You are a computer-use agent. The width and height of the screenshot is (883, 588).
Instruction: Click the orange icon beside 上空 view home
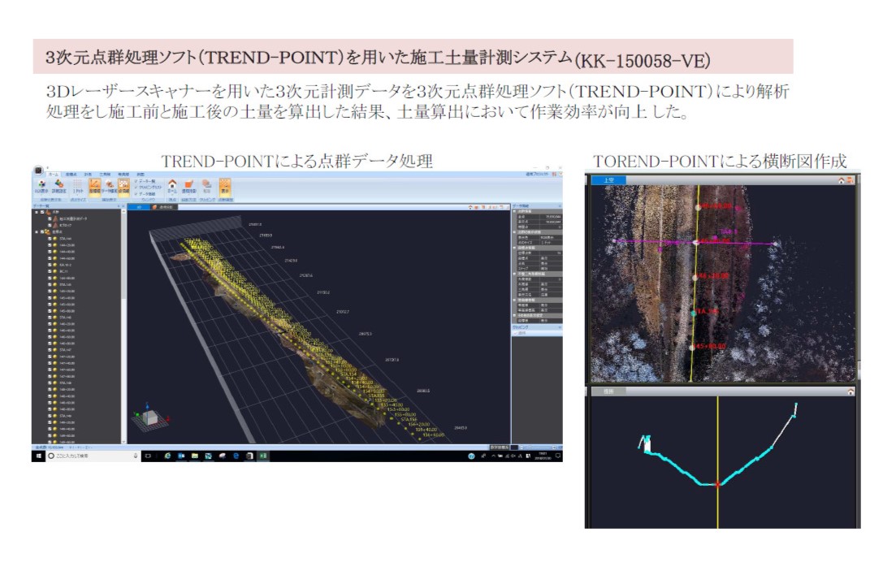pos(850,180)
